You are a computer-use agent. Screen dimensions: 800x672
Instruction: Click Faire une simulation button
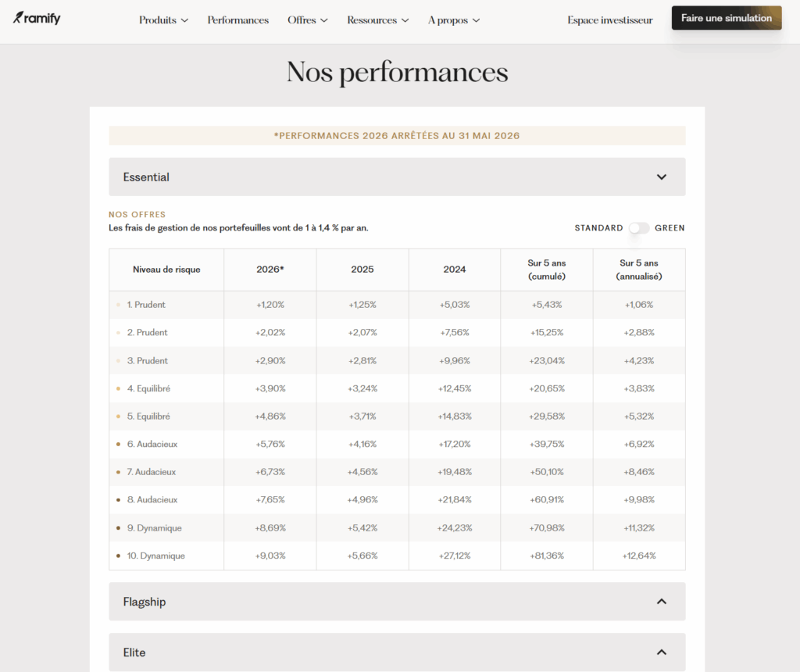tap(727, 18)
